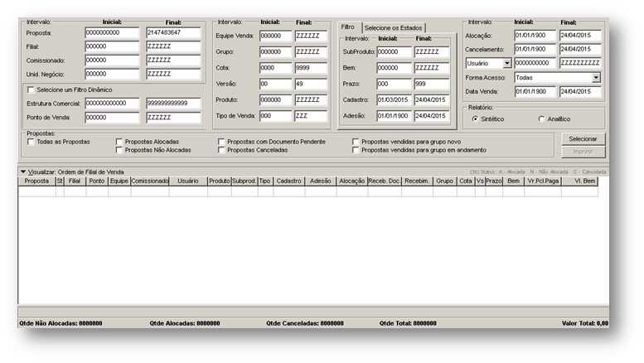644x363 pixels.
Task: Click the Usuário initial '0000000000' field
Action: (x=535, y=63)
